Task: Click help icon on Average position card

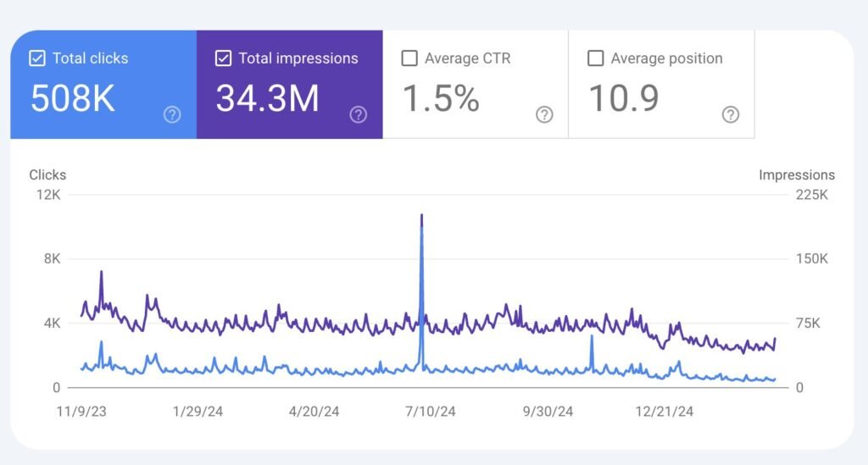Action: pos(730,114)
